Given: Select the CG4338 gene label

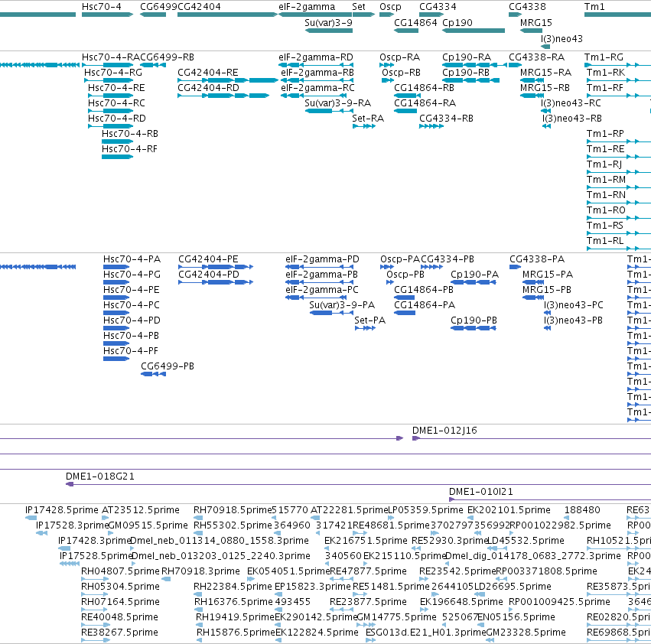Looking at the screenshot, I should (527, 7).
